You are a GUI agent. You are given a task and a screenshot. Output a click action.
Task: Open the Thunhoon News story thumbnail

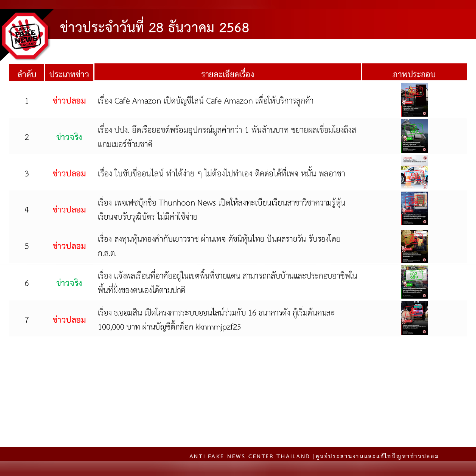(x=414, y=208)
